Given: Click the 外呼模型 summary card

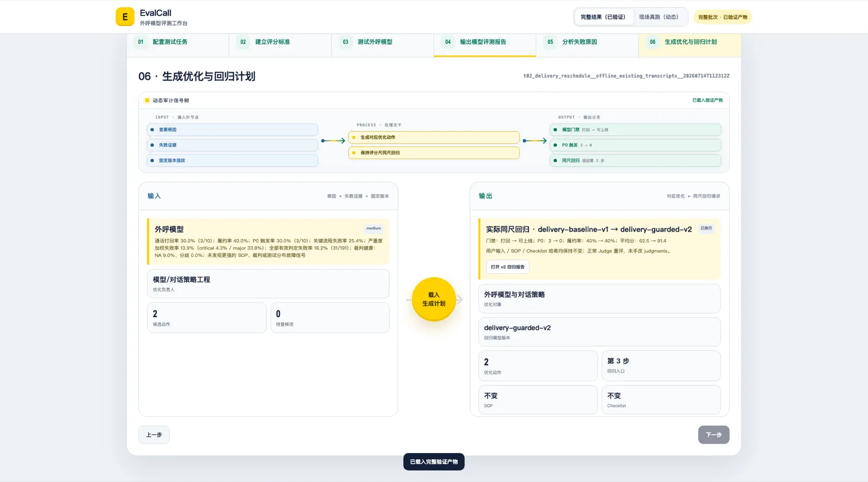Looking at the screenshot, I should click(268, 241).
